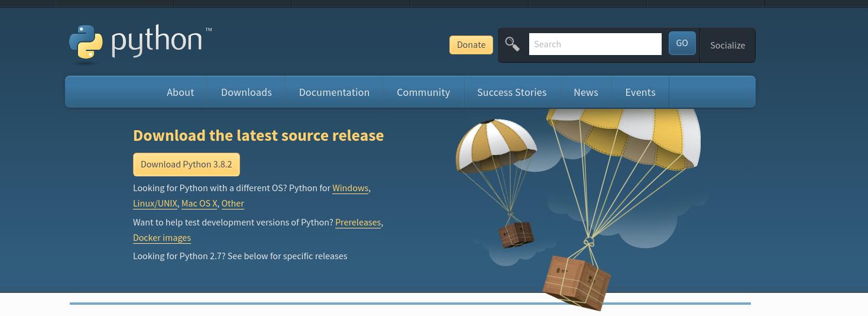Open the About menu
Image resolution: width=868 pixels, height=316 pixels.
pyautogui.click(x=180, y=92)
